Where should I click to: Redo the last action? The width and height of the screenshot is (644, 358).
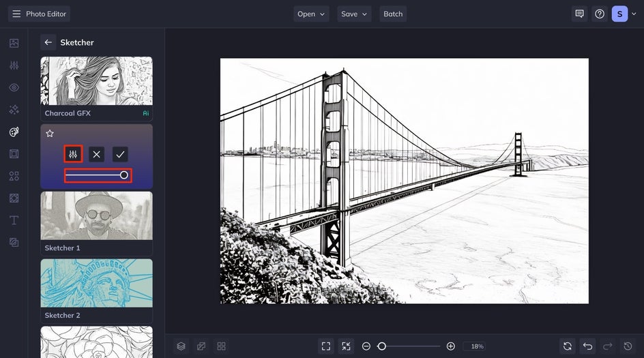[608, 346]
